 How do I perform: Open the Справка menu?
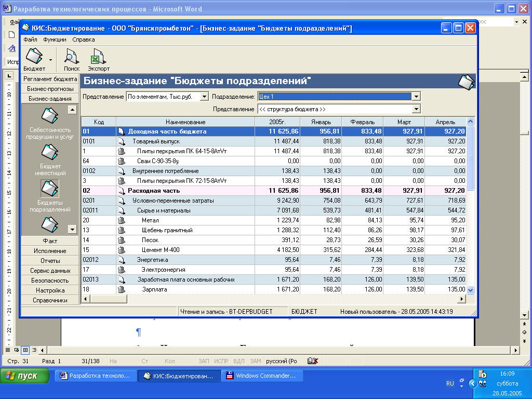coord(84,39)
